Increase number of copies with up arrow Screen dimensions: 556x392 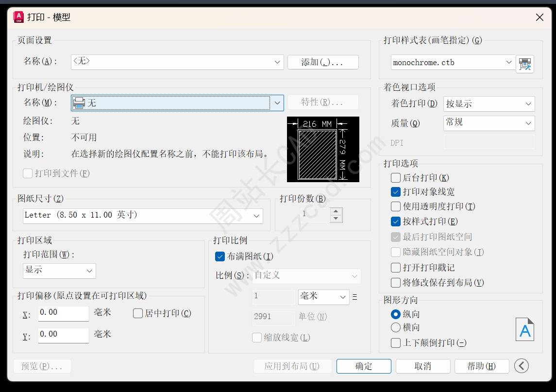(336, 211)
